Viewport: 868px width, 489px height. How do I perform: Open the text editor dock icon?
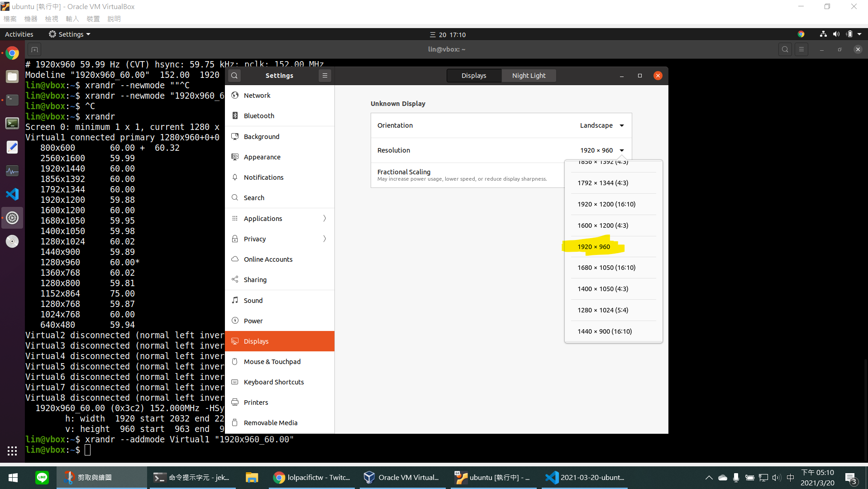12,147
